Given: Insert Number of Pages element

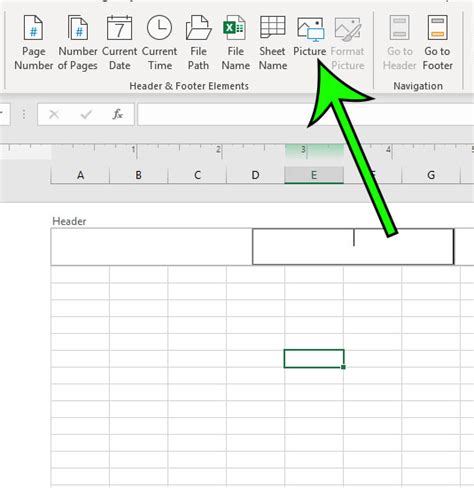Looking at the screenshot, I should coord(78,43).
